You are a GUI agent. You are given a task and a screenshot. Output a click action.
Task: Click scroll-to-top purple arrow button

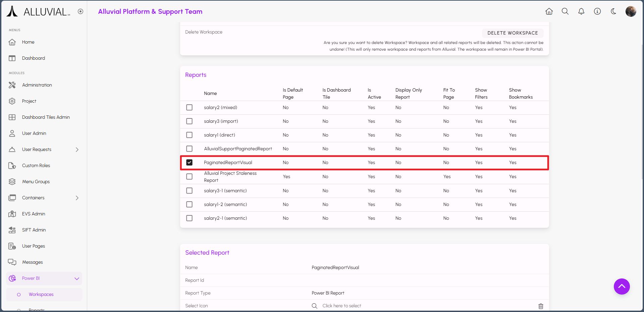[x=622, y=287]
